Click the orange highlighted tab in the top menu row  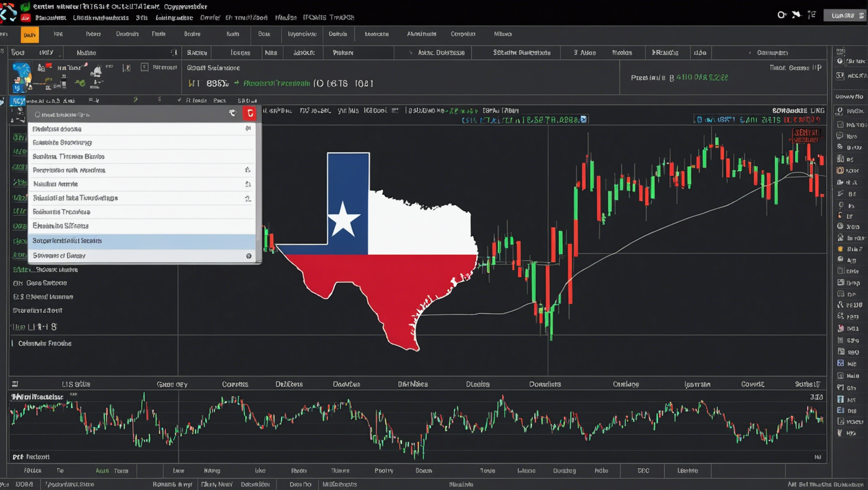point(30,35)
